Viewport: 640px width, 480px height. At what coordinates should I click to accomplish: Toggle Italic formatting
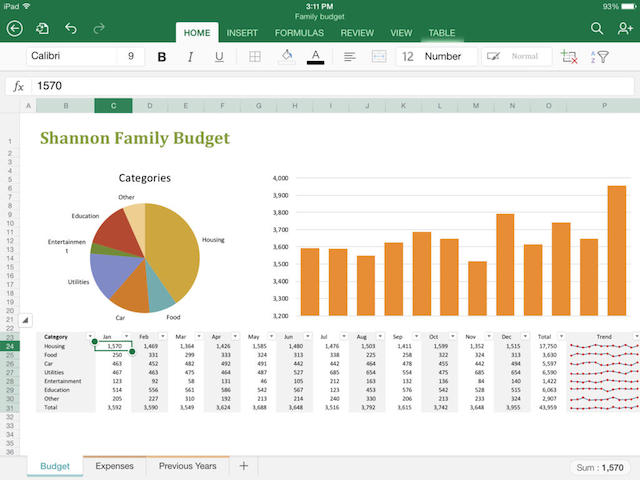(190, 57)
